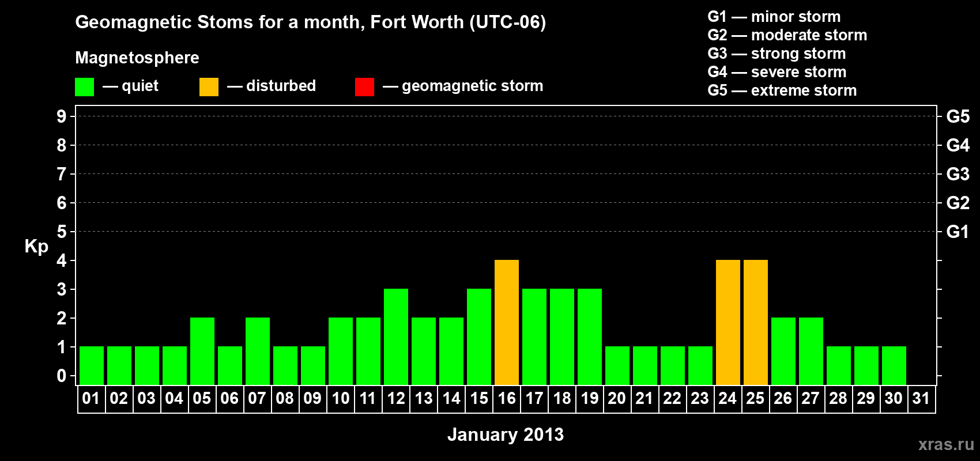Viewport: 980px width, 461px height.
Task: Click the Kp value 4 tick label
Action: tap(62, 260)
